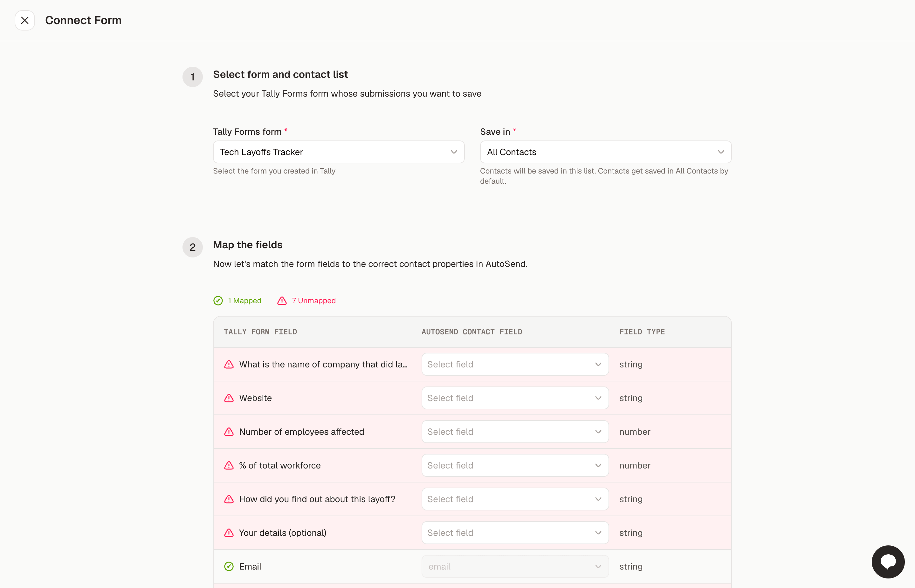915x588 pixels.
Task: Open the chat support bubble
Action: tap(888, 562)
